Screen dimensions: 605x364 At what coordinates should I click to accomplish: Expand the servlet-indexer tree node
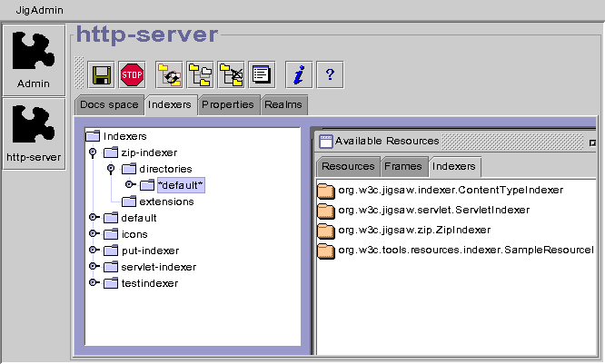click(x=93, y=267)
